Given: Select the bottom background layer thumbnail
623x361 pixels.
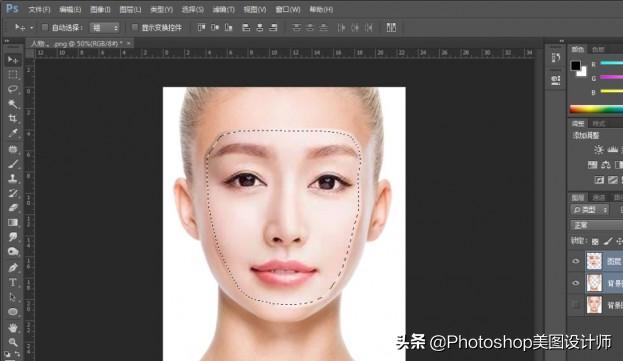Looking at the screenshot, I should [x=594, y=305].
